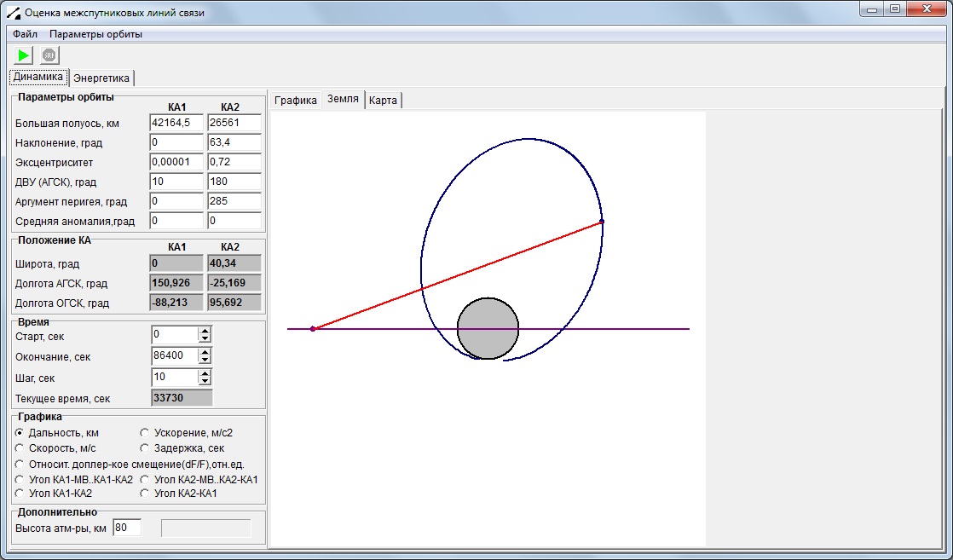Viewport: 953px width, 560px height.
Task: Click the КА1 Широта value 0
Action: click(x=176, y=263)
